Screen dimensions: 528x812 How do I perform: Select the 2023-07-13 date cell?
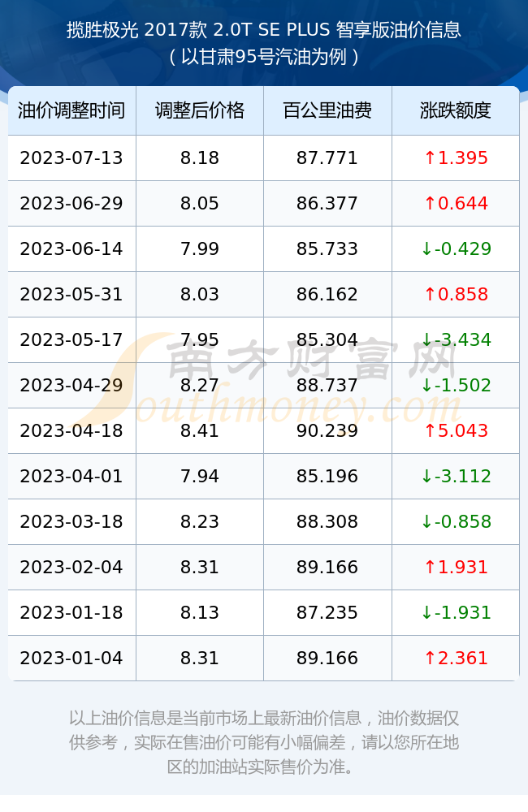71,158
